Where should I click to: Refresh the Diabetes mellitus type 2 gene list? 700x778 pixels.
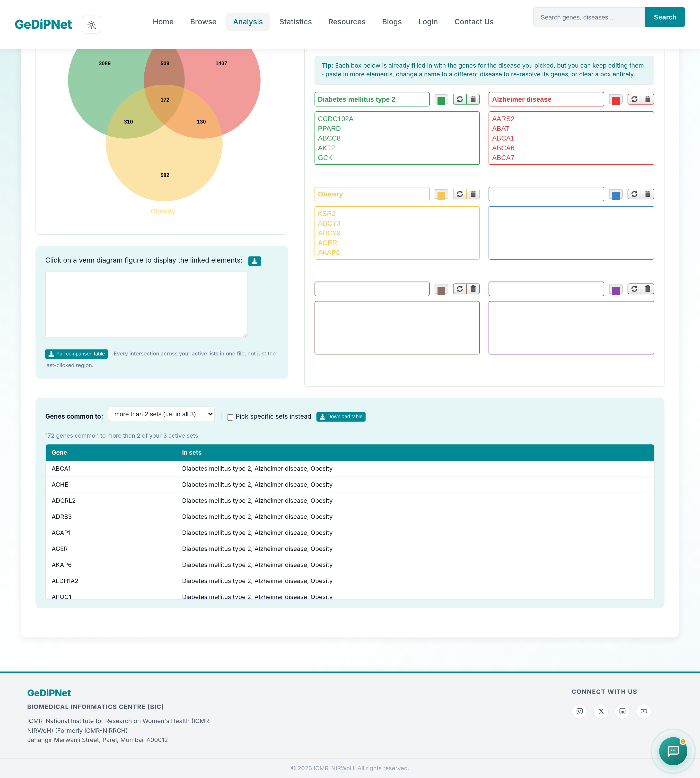coord(460,99)
